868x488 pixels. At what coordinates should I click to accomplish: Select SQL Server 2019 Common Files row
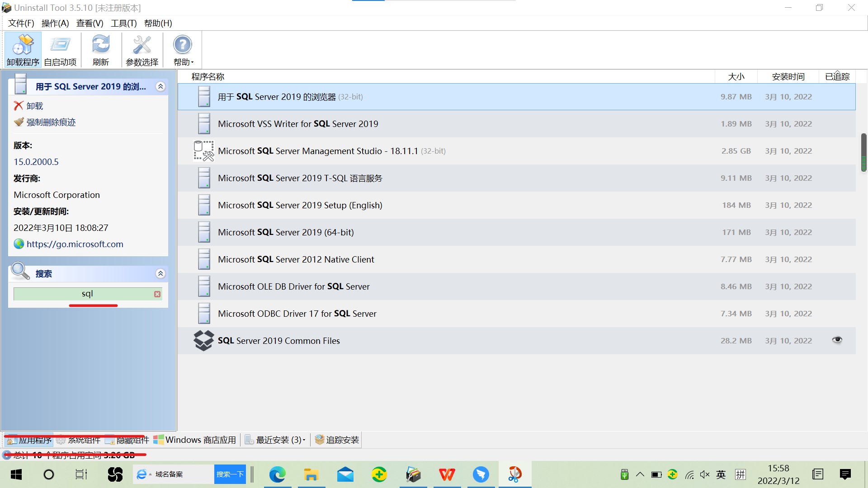(516, 341)
